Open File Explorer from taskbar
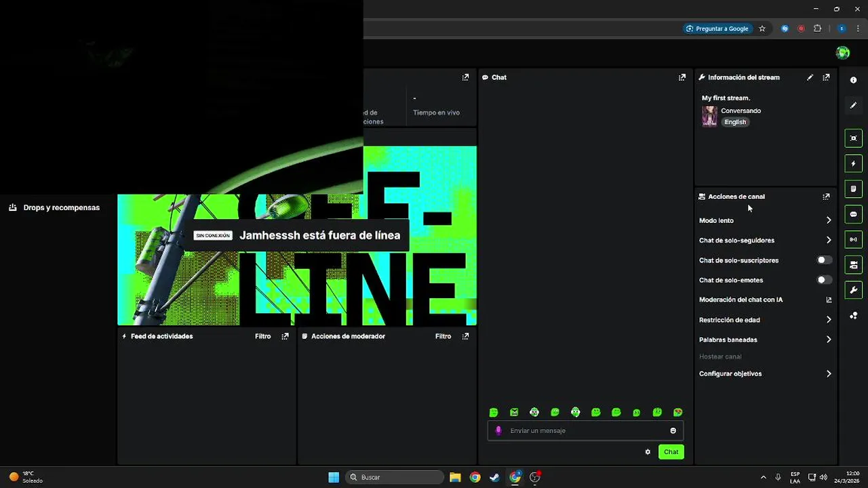 click(x=455, y=477)
